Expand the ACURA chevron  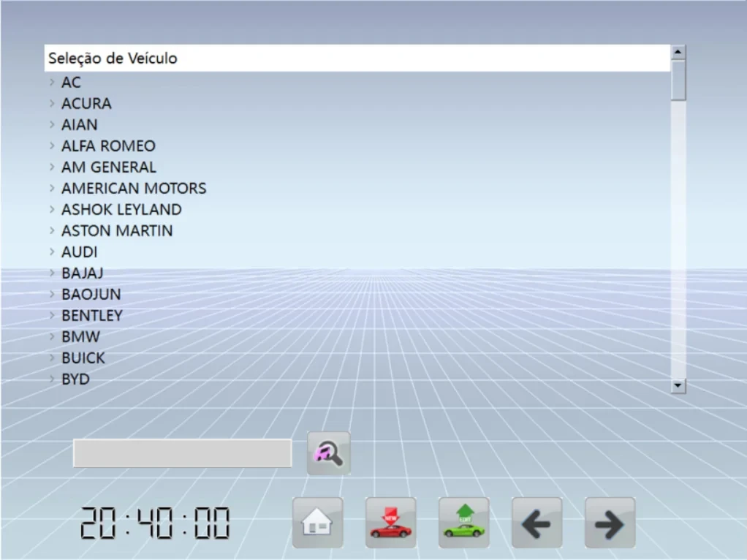click(x=52, y=103)
